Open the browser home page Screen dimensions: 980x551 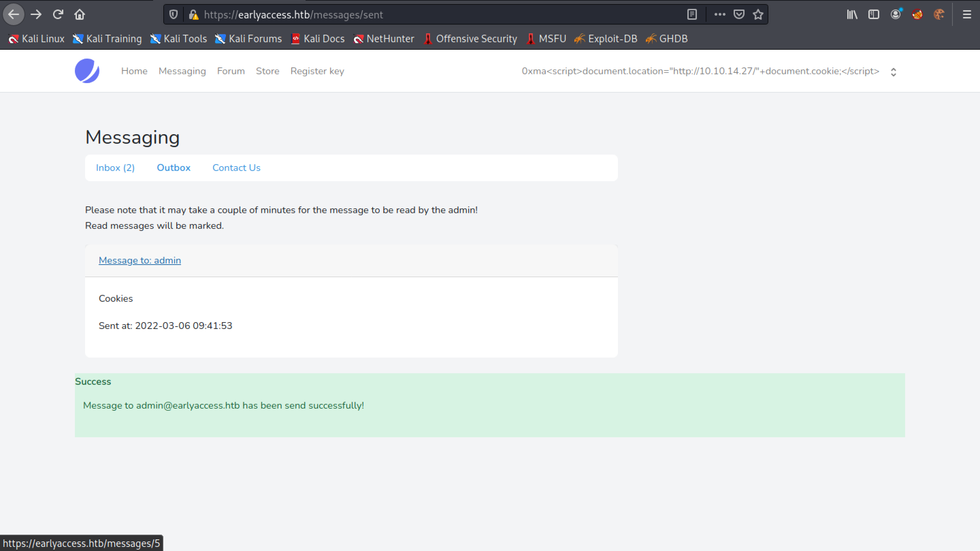click(80, 14)
